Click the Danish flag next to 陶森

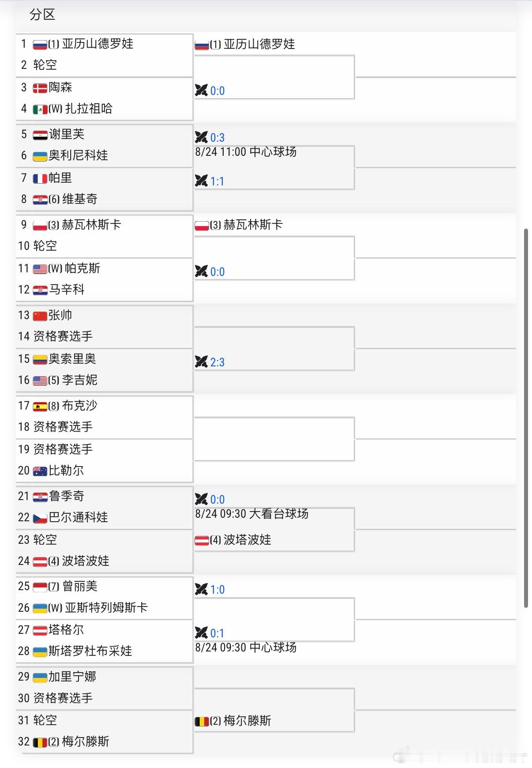(40, 88)
